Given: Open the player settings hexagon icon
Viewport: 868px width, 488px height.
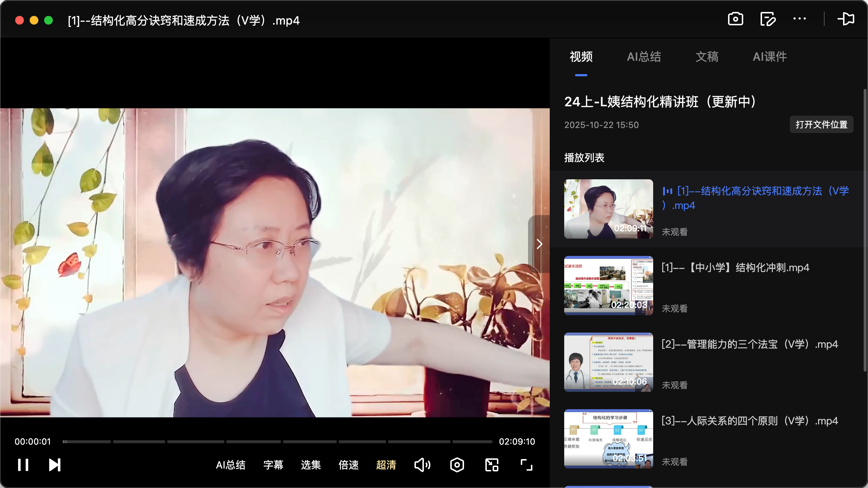Looking at the screenshot, I should tap(457, 465).
